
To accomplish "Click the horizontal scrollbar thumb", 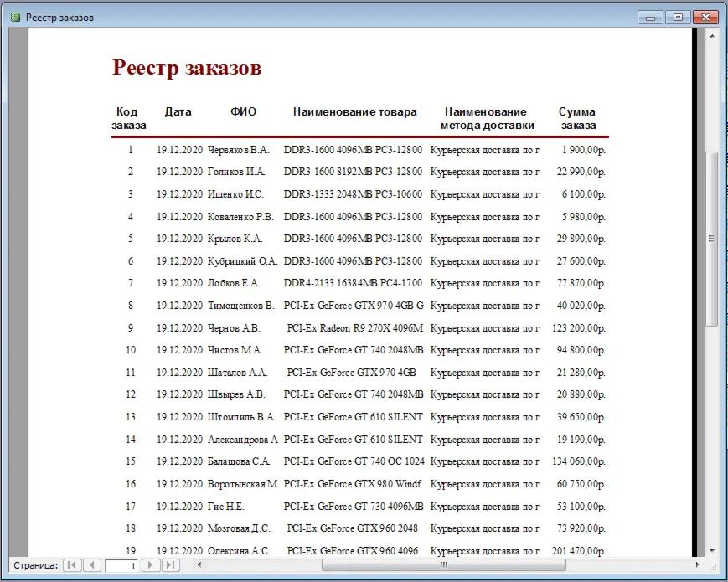I will 443,565.
